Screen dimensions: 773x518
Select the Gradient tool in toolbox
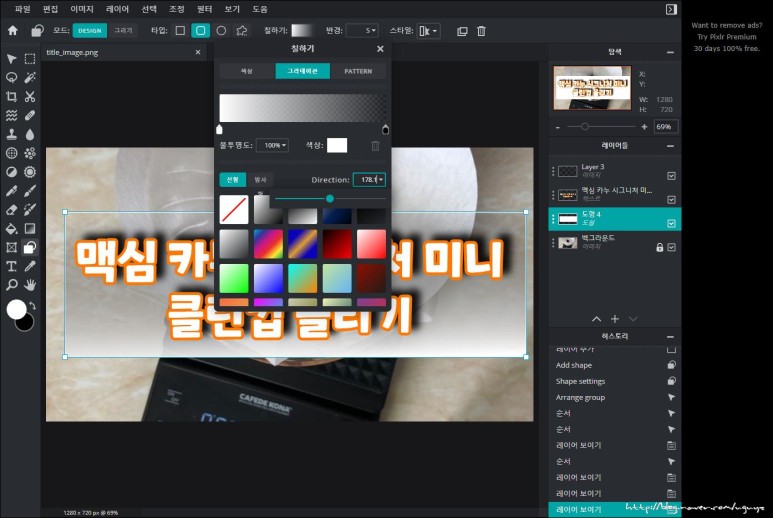click(30, 228)
